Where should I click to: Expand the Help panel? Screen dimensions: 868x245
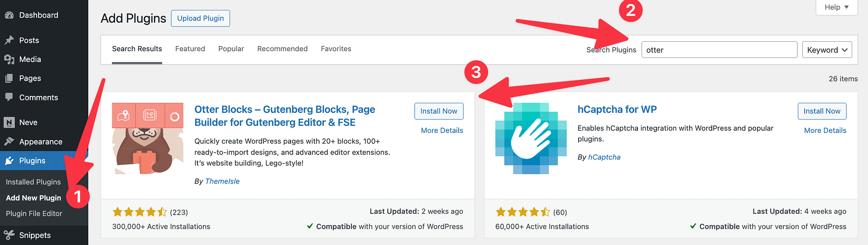click(836, 7)
